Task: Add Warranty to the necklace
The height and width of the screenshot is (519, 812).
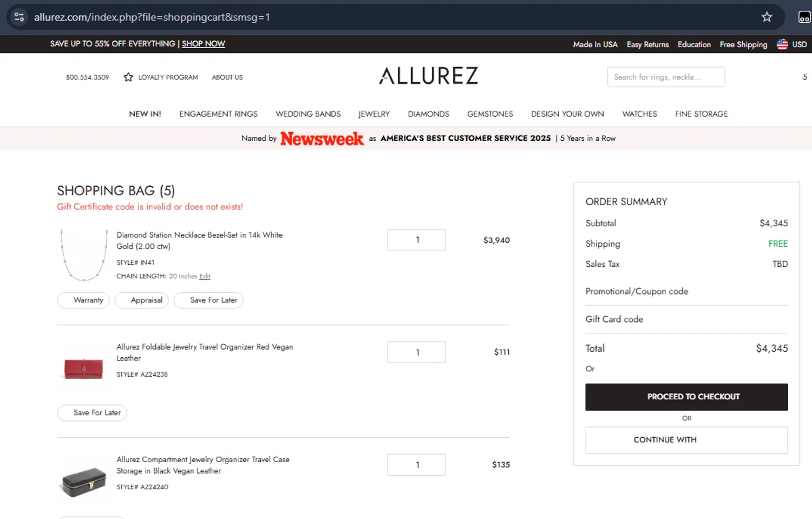Action: (83, 300)
